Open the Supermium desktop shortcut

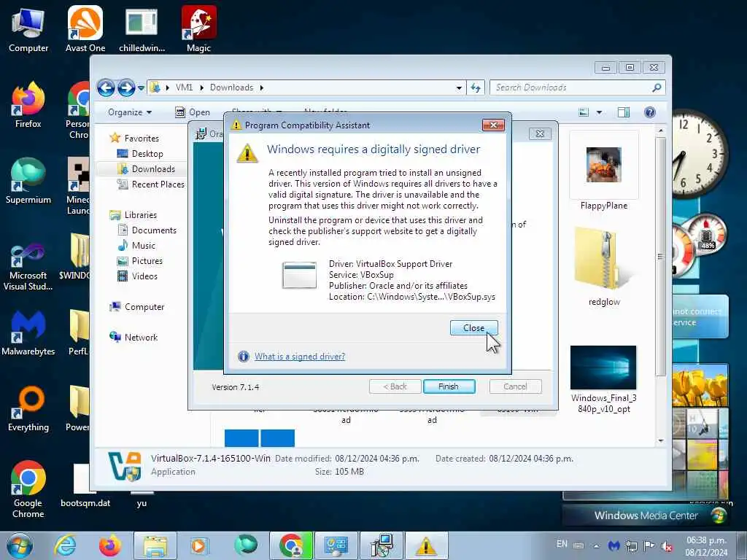pos(28,182)
